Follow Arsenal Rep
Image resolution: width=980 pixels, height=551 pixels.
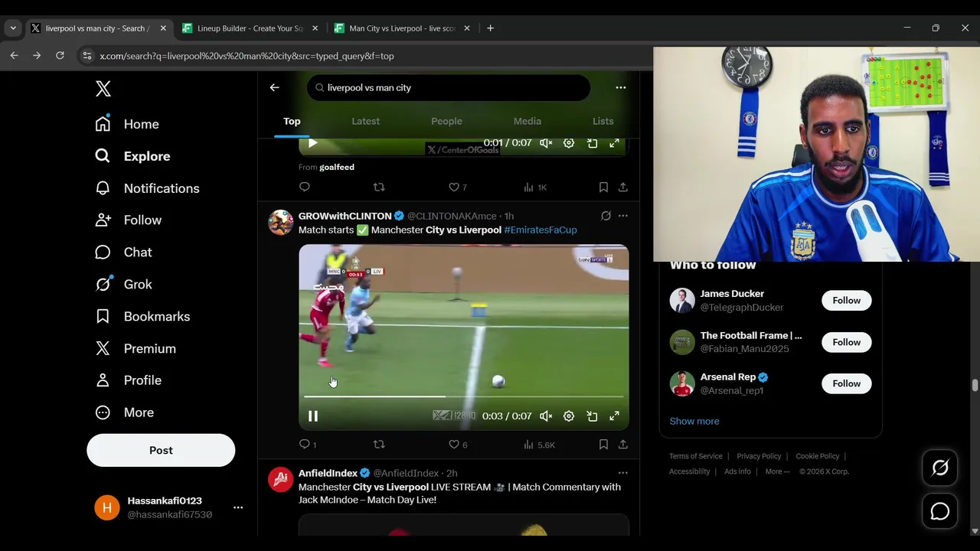[x=847, y=383]
